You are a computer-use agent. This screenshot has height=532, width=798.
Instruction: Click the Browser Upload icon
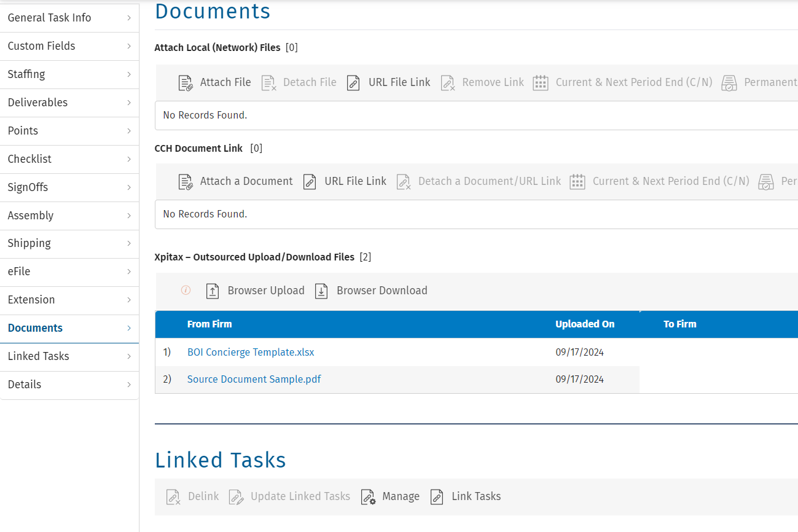point(213,291)
